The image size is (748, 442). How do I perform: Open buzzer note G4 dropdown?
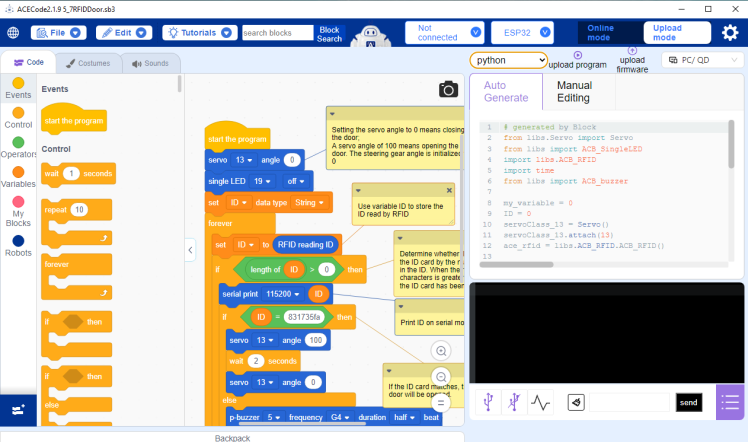click(x=340, y=417)
